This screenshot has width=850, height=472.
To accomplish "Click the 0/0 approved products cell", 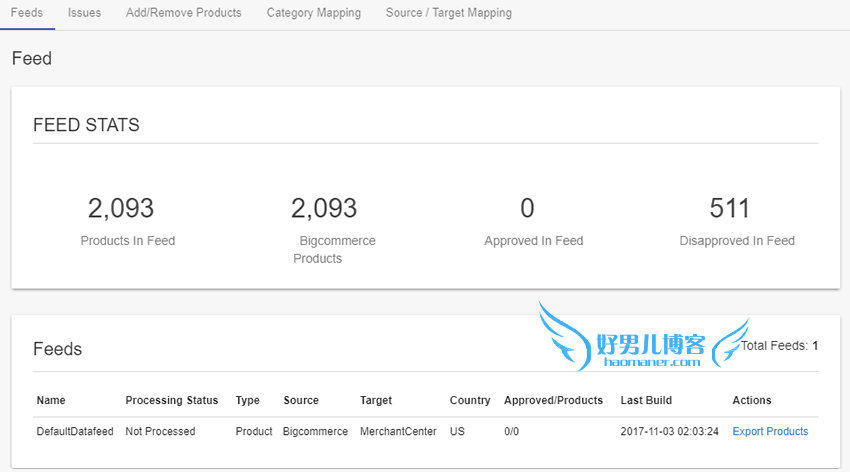I will [511, 431].
